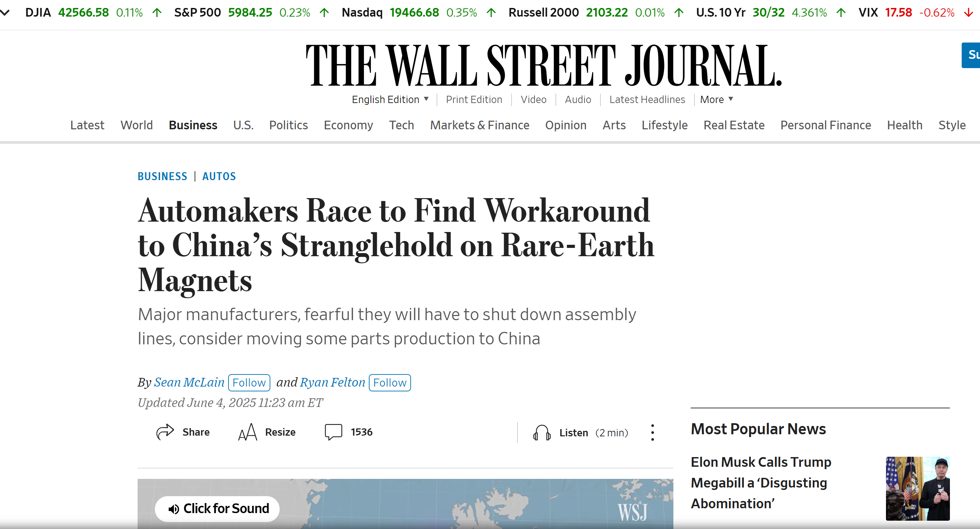980x529 pixels.
Task: Click the Most Popular News heading
Action: pos(758,429)
